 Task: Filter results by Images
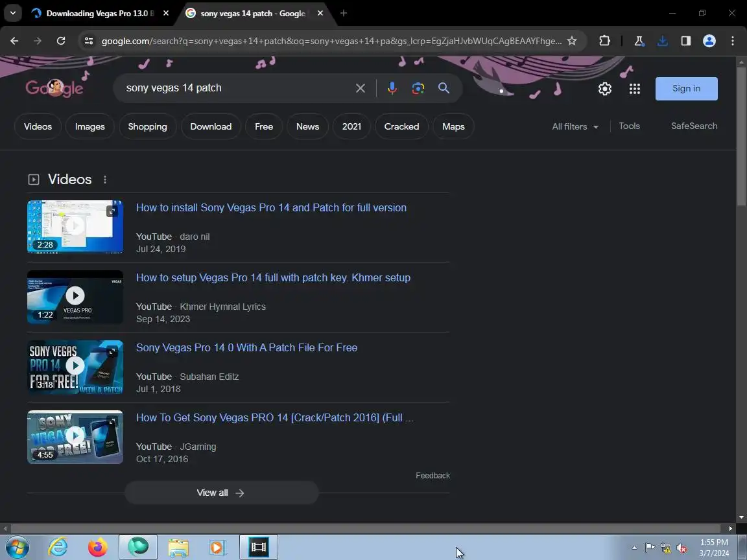(89, 126)
